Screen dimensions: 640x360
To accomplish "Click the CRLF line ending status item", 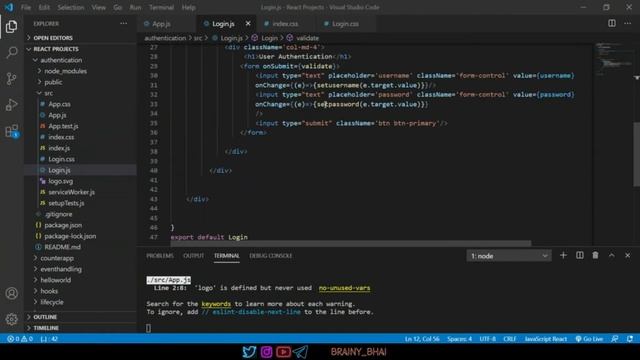I will pos(510,339).
